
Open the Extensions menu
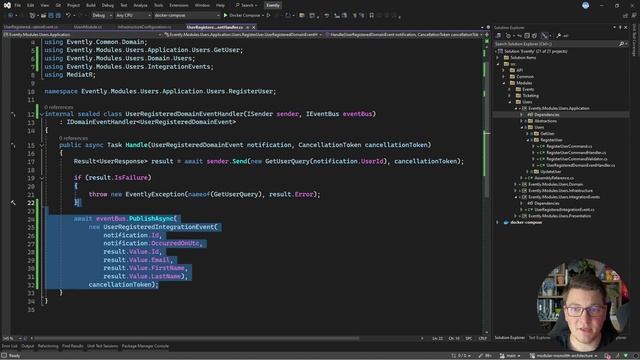179,5
